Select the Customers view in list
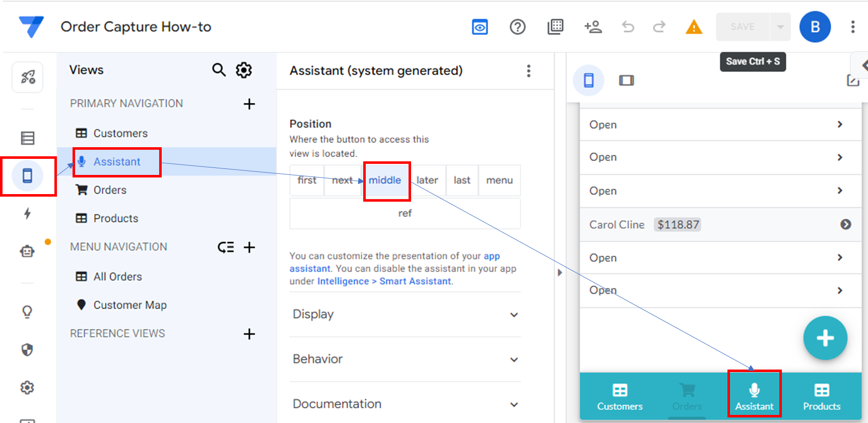The width and height of the screenshot is (868, 423). (166, 133)
